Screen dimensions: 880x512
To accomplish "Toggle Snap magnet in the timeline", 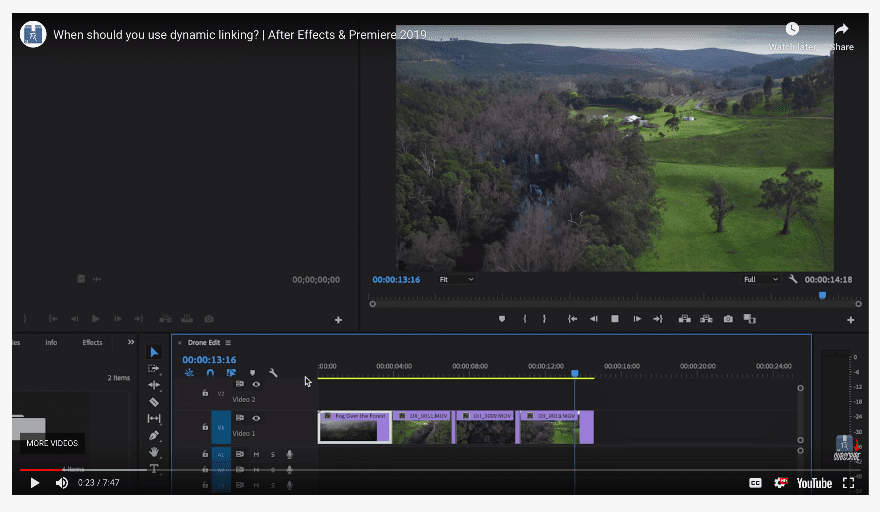I will click(x=210, y=373).
